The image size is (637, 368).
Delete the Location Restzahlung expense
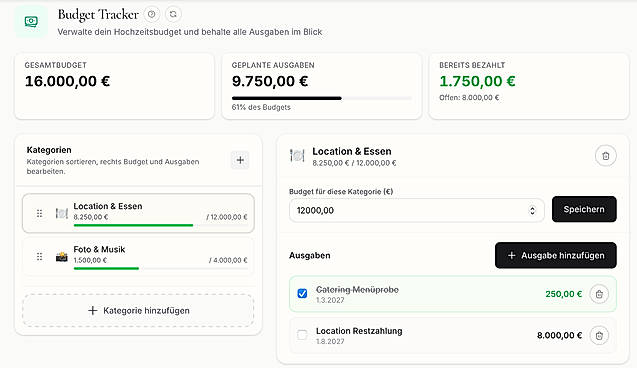pos(599,336)
